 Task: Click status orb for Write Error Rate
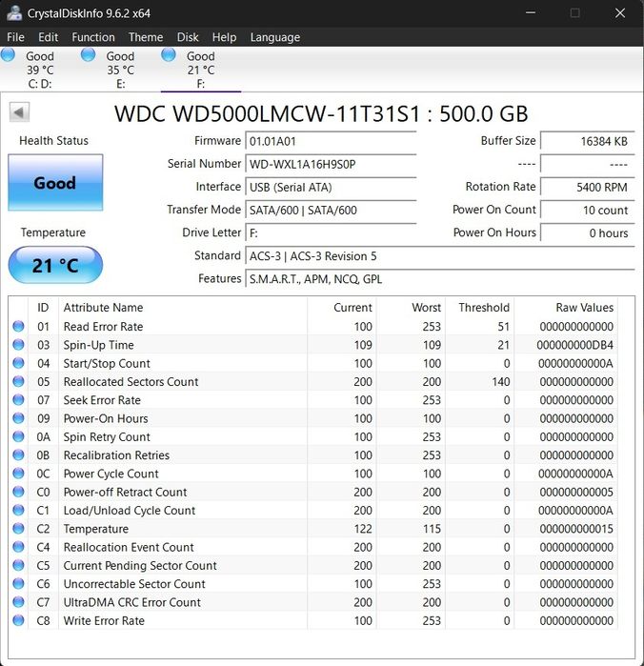(18, 620)
